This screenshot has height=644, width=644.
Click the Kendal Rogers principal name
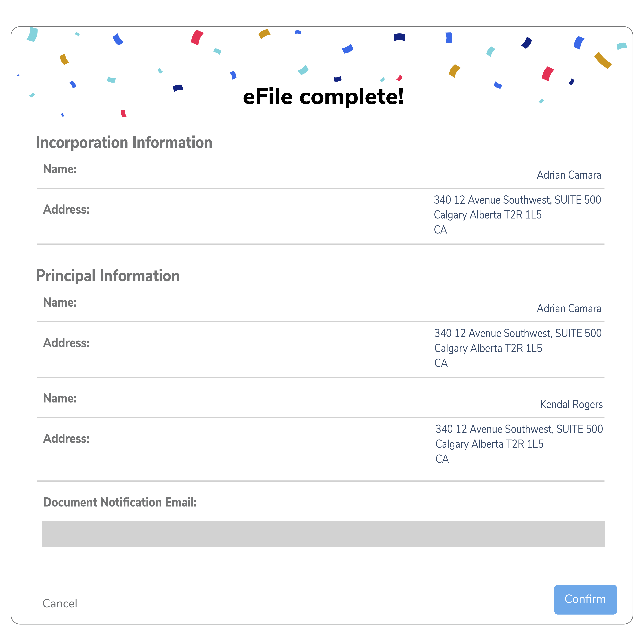point(571,404)
